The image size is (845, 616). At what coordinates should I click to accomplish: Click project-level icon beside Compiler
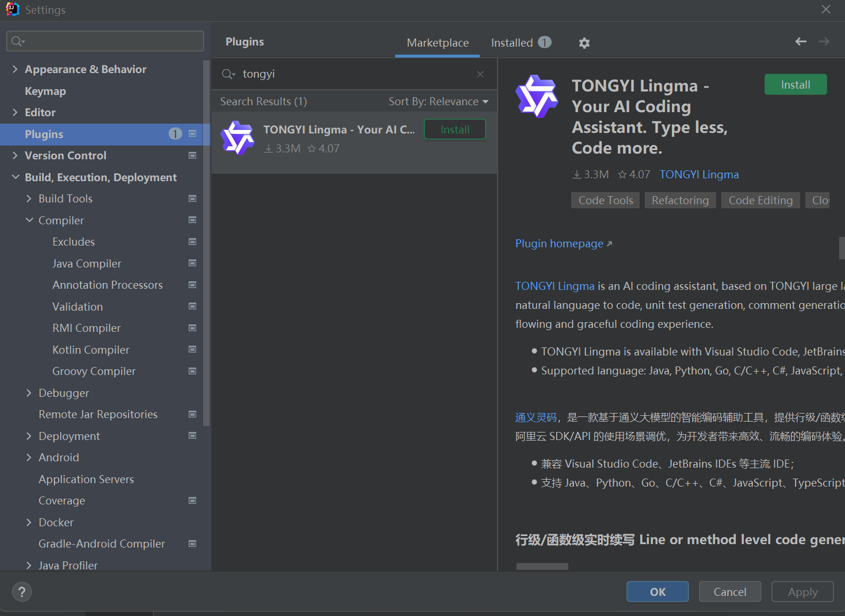click(193, 220)
